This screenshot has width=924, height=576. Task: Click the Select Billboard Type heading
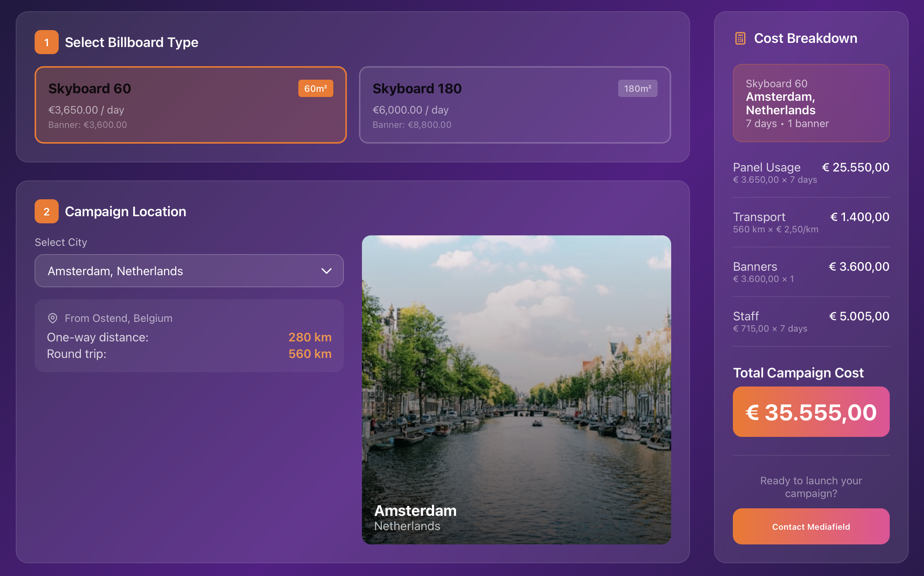pos(132,42)
